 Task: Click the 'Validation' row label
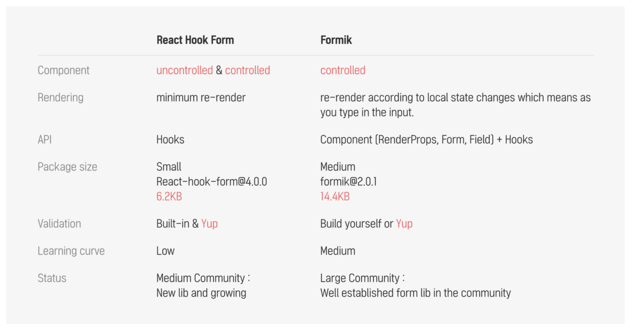[59, 224]
